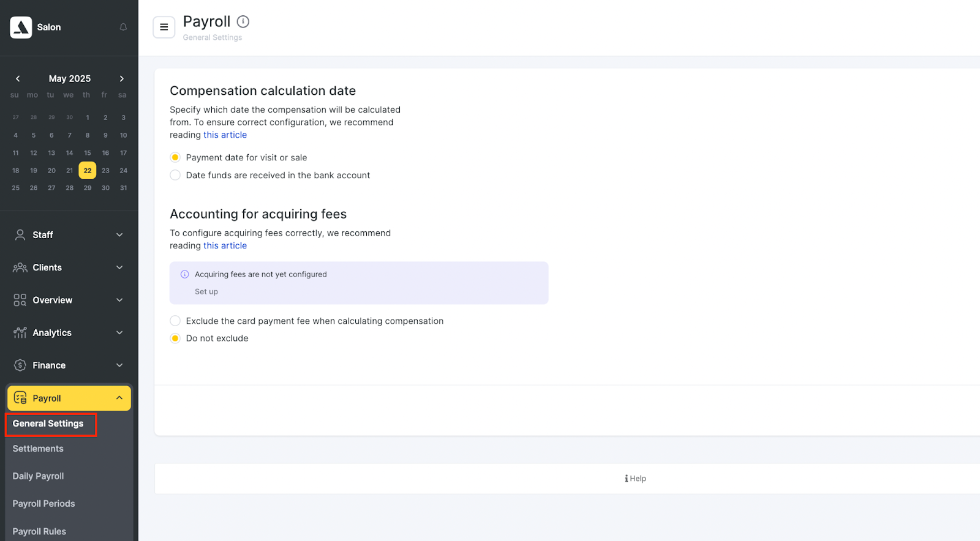Select May 1 in the calendar

[88, 118]
